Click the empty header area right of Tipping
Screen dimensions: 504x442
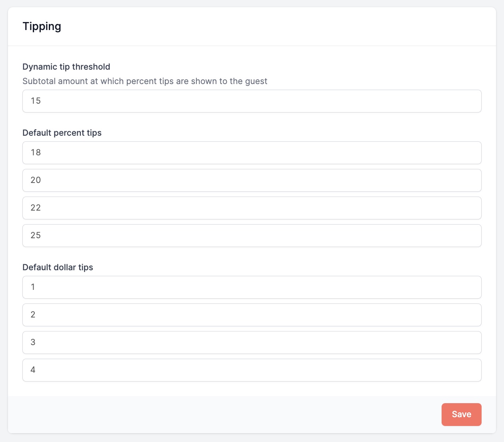pos(280,26)
